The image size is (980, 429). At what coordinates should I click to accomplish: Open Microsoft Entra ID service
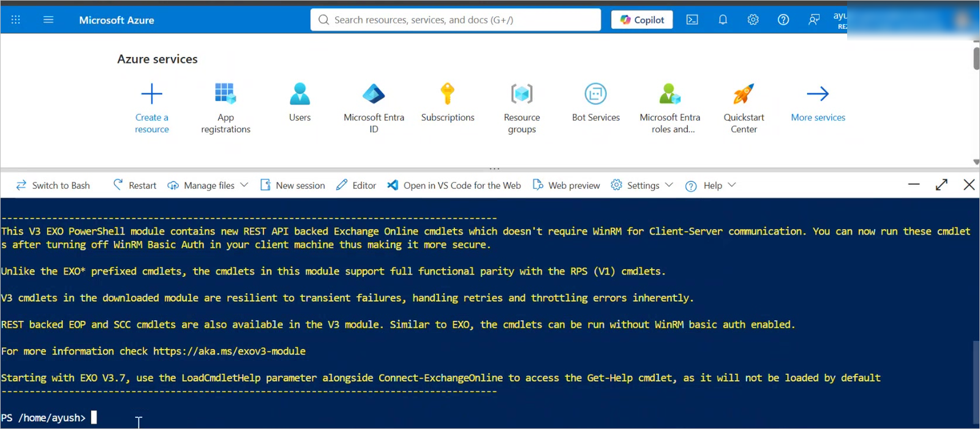[374, 108]
